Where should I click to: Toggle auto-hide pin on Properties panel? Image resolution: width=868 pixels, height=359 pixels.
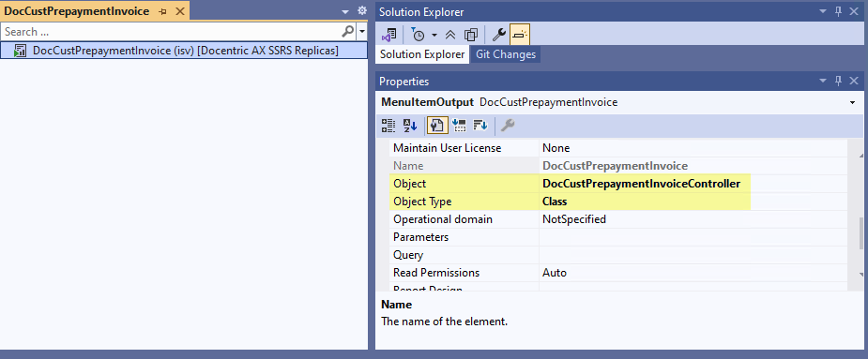pyautogui.click(x=838, y=82)
